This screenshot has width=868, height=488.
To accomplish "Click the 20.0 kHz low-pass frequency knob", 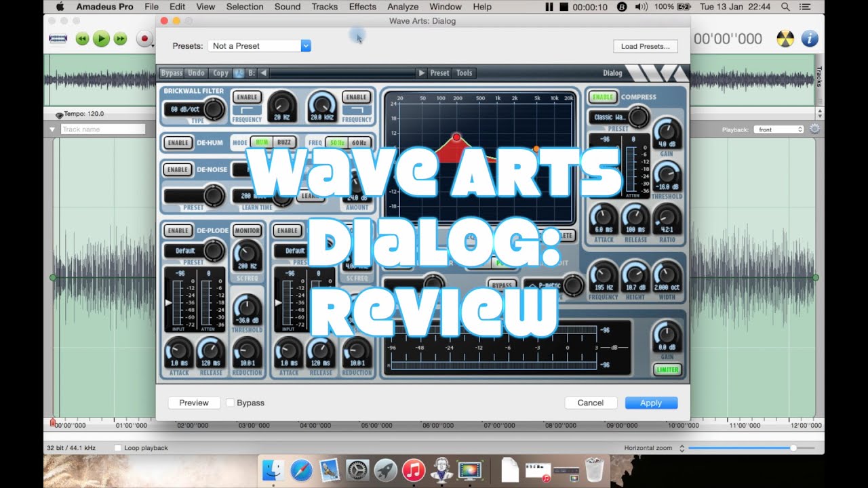I will coord(322,105).
